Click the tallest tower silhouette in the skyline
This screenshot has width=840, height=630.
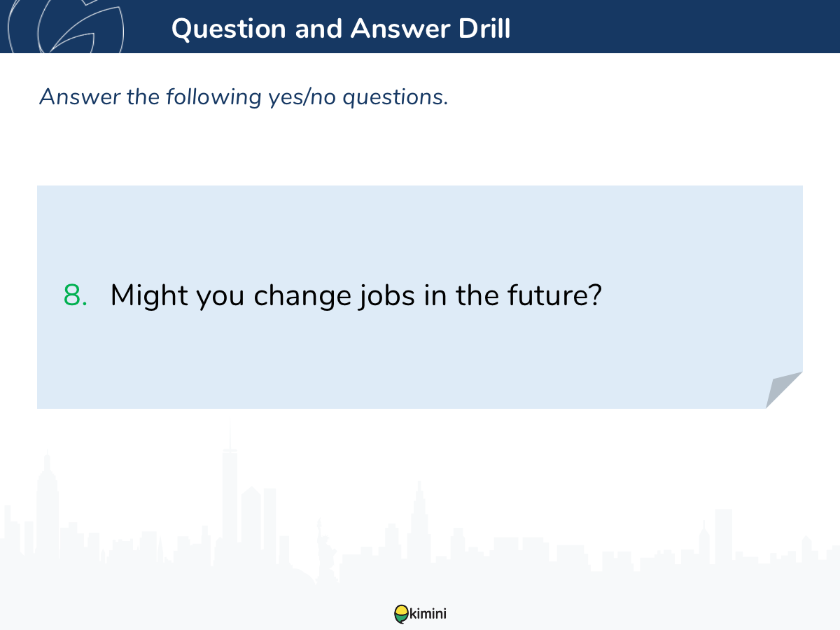pyautogui.click(x=229, y=490)
